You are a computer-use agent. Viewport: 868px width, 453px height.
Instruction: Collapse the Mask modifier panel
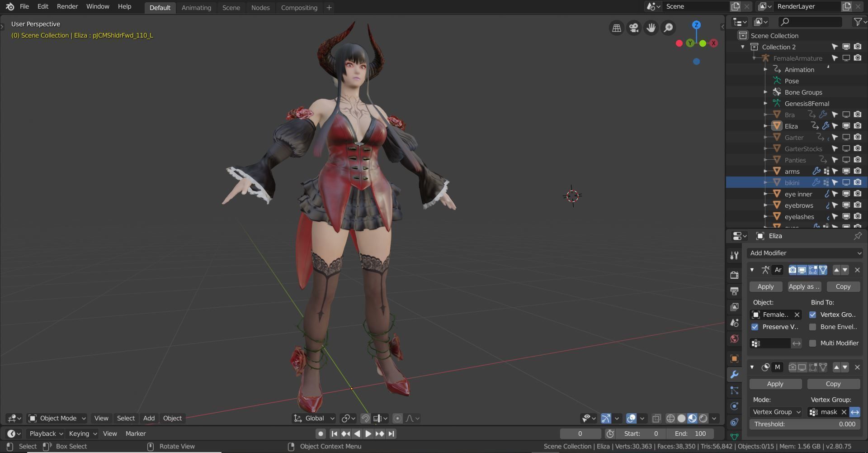(752, 367)
